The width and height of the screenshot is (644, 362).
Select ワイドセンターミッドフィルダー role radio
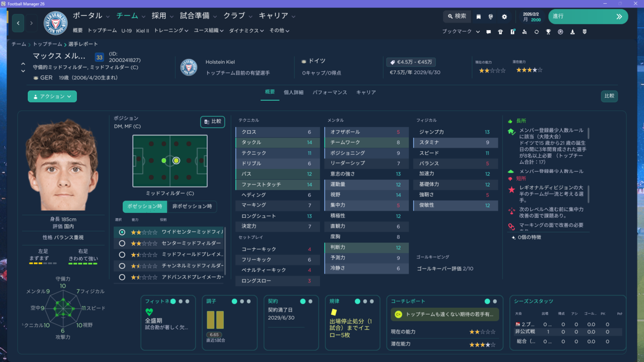coord(122,232)
